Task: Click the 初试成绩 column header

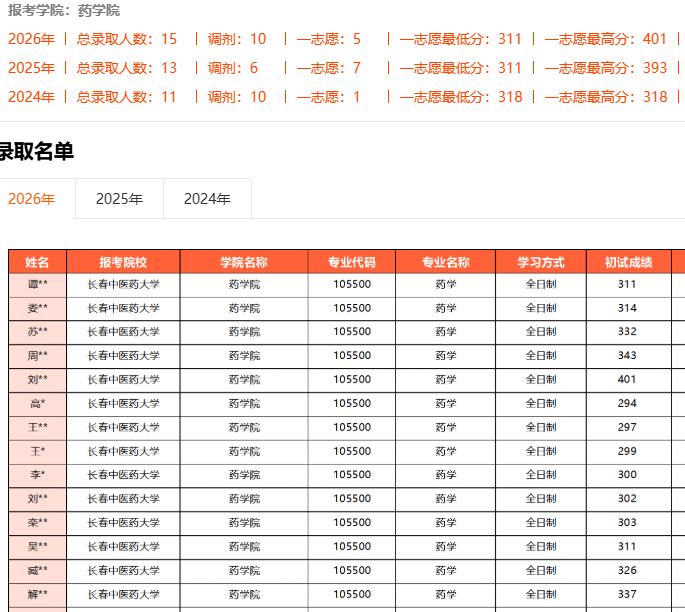Action: (x=628, y=262)
